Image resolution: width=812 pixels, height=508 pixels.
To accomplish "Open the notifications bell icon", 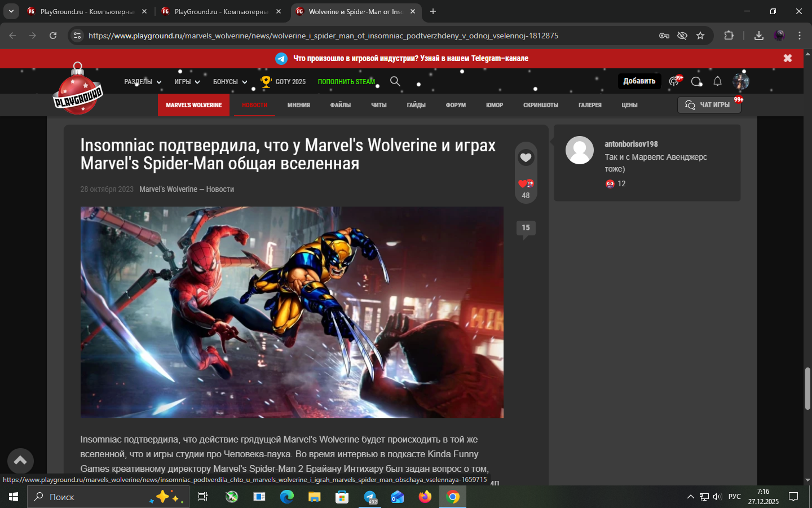I will (x=717, y=81).
